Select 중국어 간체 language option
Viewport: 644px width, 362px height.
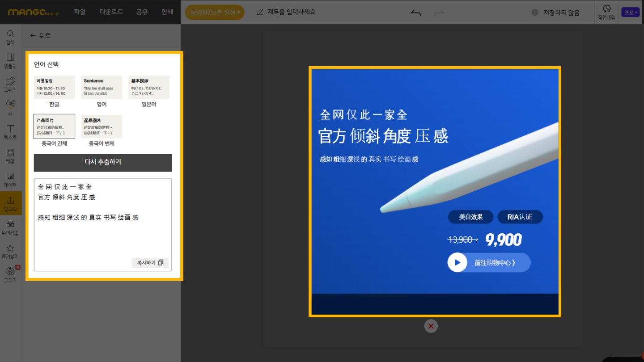[x=54, y=130]
